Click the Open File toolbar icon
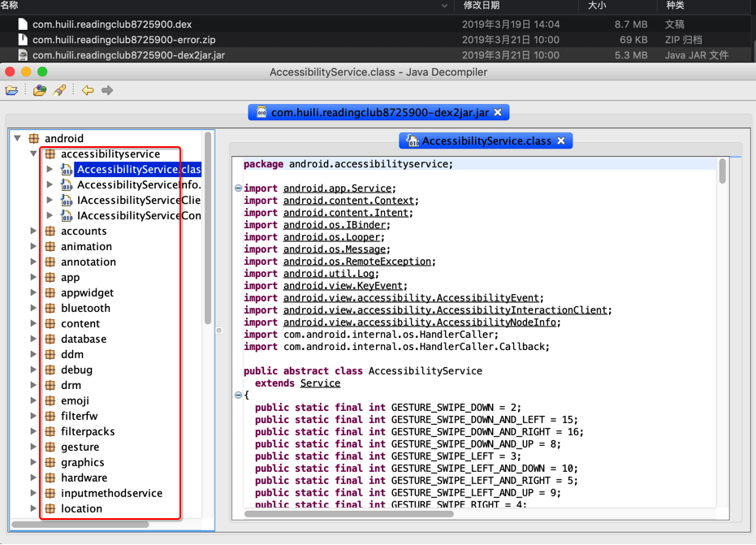This screenshot has height=545, width=756. [x=11, y=90]
